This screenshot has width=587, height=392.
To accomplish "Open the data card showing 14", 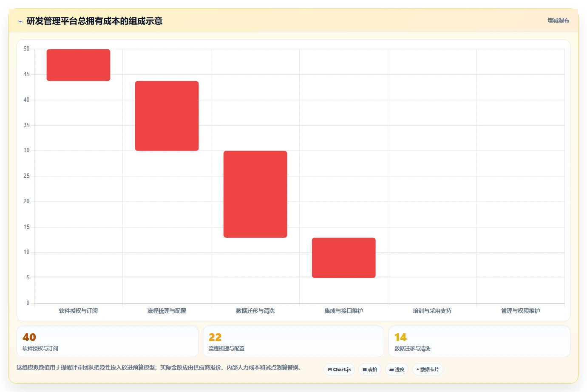I will (479, 341).
